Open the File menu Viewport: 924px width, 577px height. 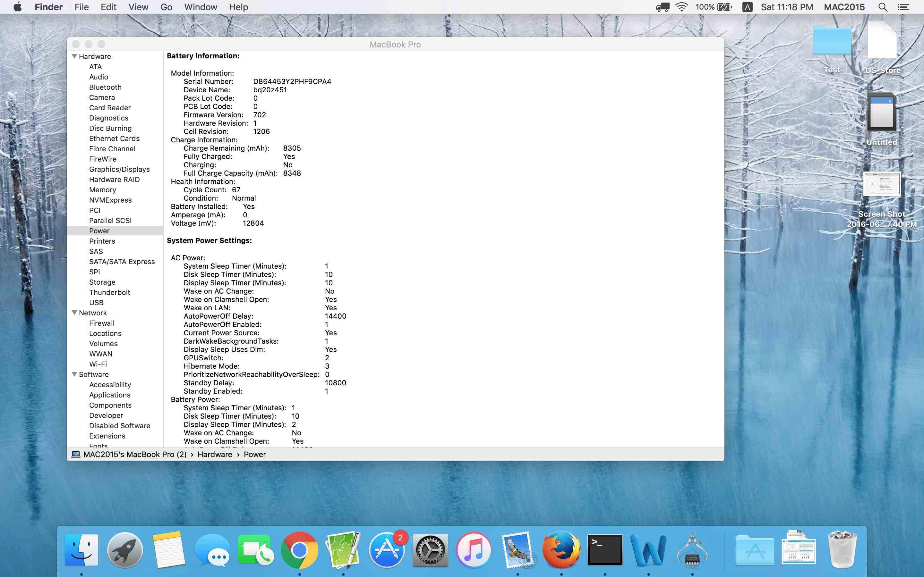[x=81, y=7]
